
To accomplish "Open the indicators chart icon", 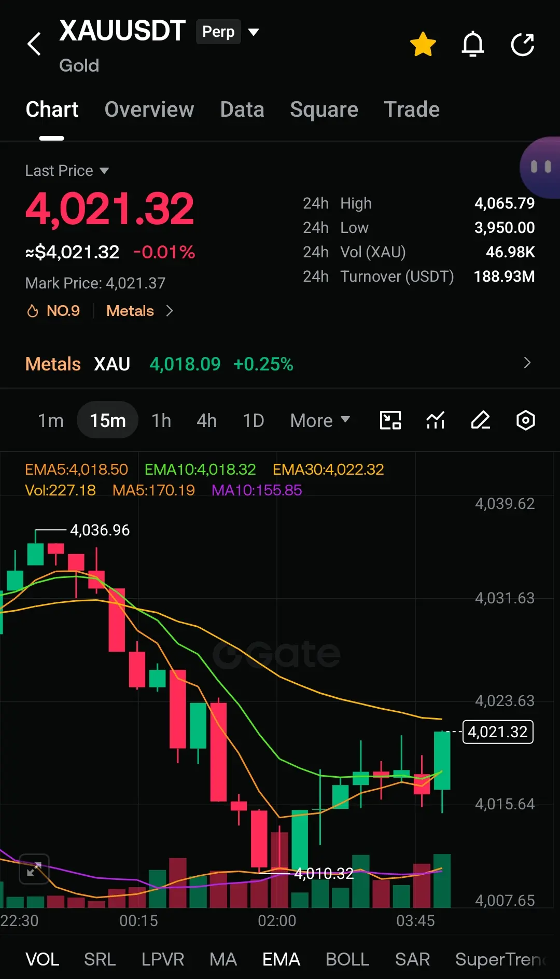I will (x=436, y=420).
